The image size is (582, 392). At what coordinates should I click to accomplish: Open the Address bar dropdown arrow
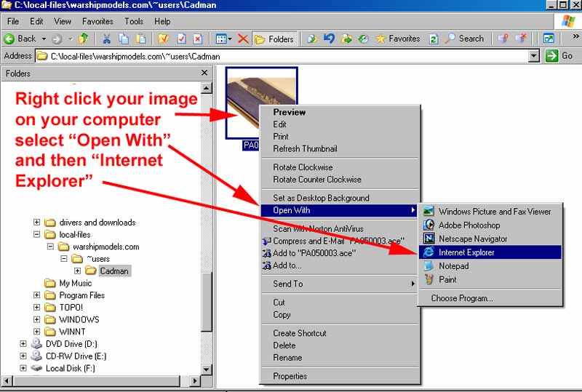coord(534,56)
